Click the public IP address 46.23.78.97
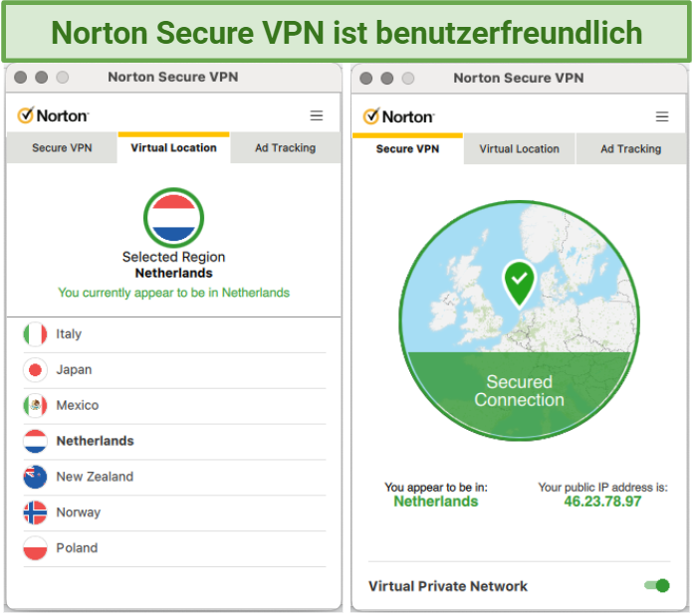 pyautogui.click(x=602, y=502)
